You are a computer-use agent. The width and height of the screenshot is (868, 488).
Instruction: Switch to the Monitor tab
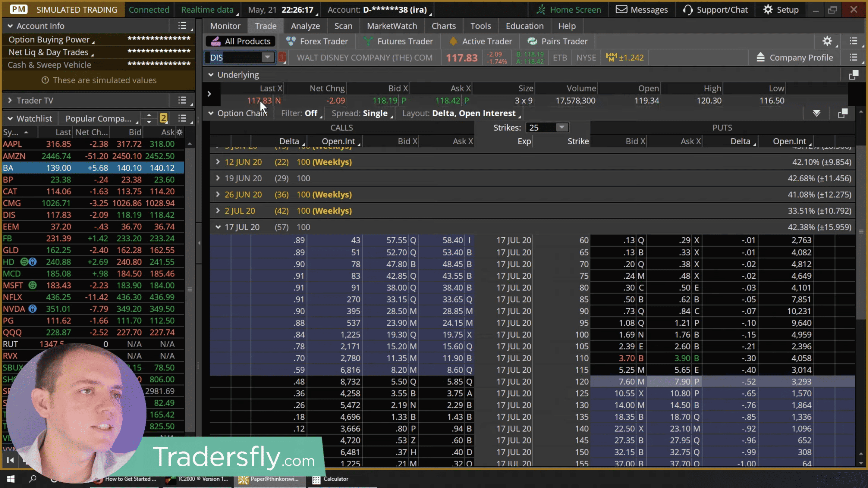(225, 26)
